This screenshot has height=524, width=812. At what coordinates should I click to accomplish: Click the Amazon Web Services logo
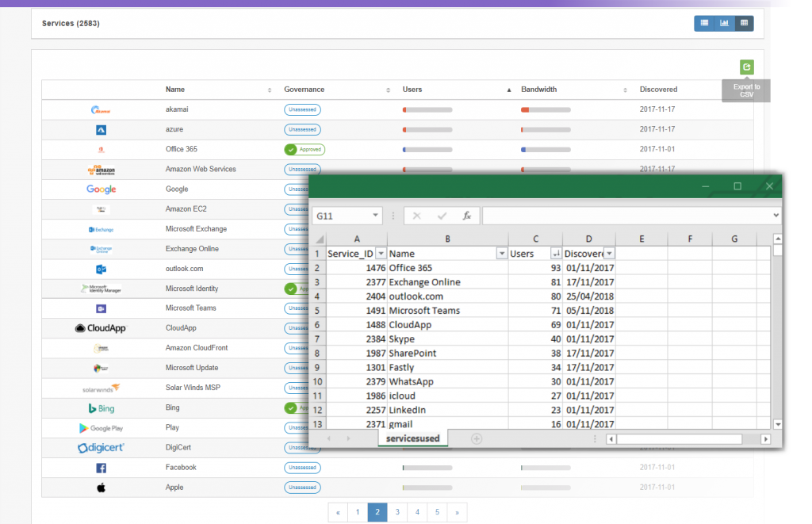point(101,170)
